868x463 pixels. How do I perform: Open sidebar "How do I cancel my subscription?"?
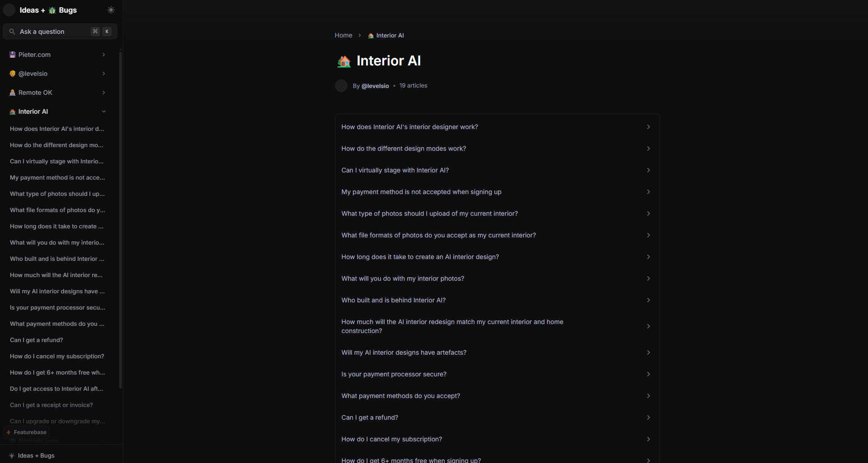point(57,356)
